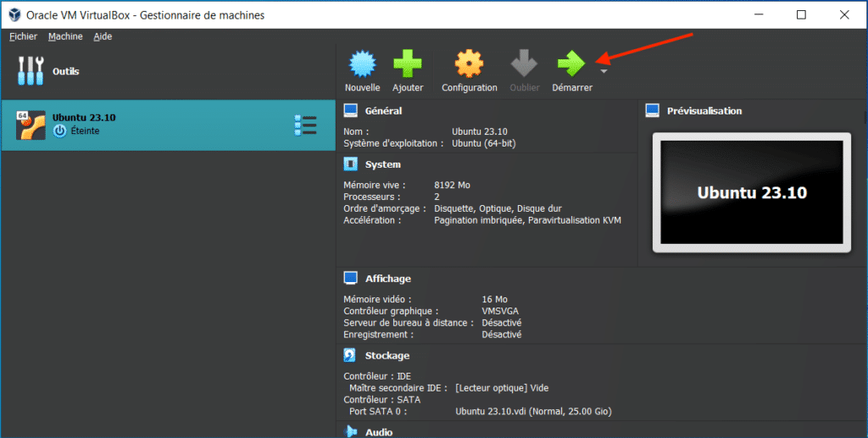Viewport: 868px width, 438px height.
Task: Click the Prévisualisation header
Action: (704, 111)
